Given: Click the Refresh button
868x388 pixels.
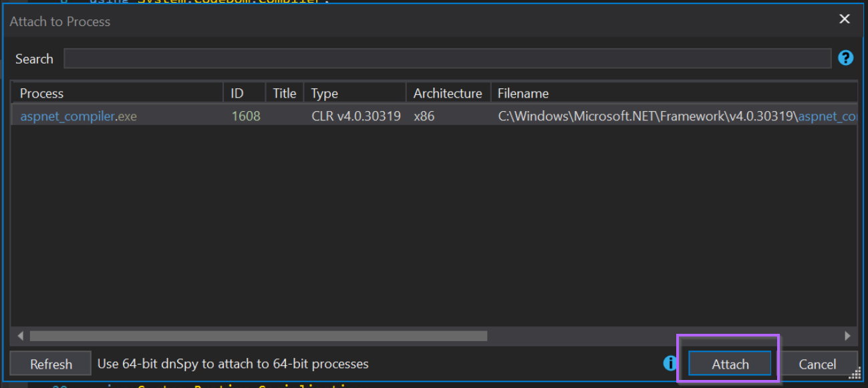Looking at the screenshot, I should pos(50,363).
